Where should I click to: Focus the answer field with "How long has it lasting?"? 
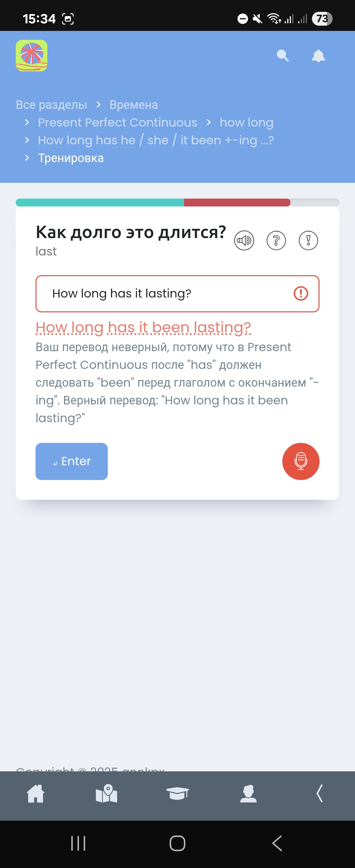coord(162,294)
